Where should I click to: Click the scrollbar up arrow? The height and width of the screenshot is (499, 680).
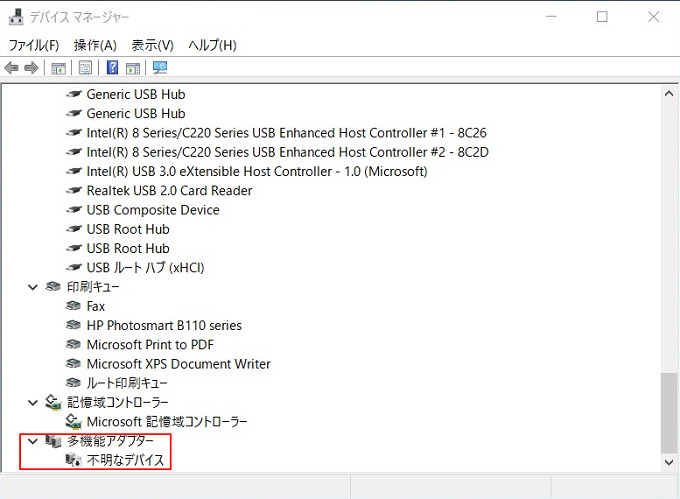click(x=669, y=93)
